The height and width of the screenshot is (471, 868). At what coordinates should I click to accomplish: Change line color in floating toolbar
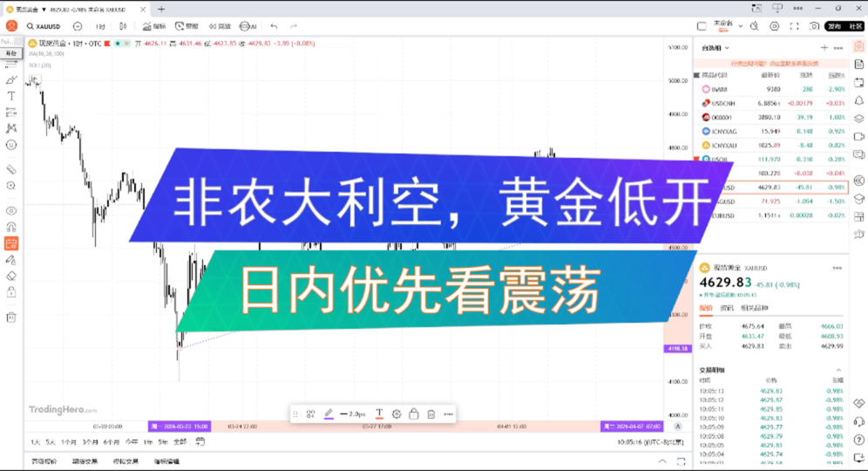tap(329, 414)
